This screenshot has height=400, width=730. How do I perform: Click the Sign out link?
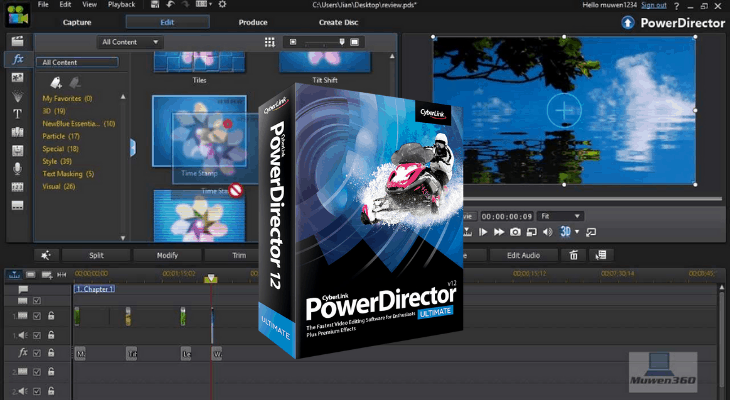(x=654, y=5)
